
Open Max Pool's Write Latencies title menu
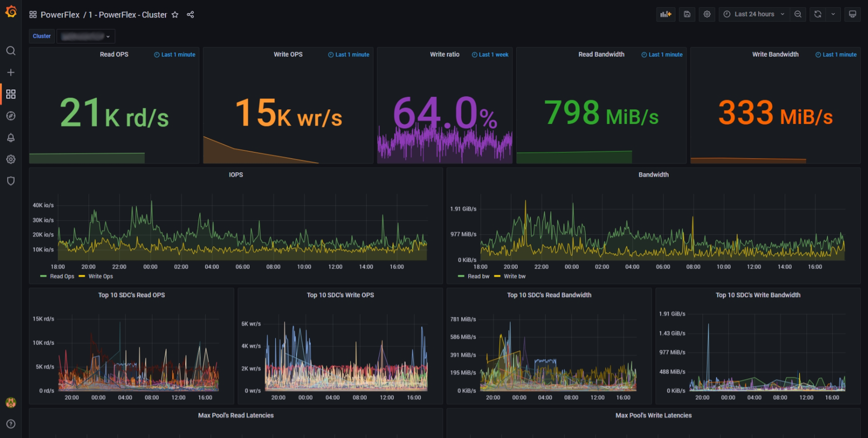pos(653,415)
